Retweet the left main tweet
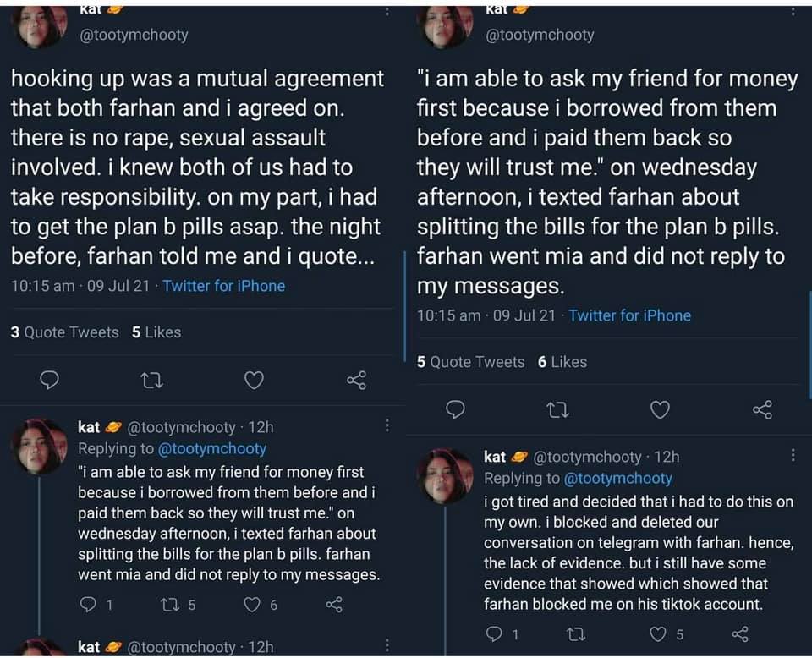The image size is (812, 658). click(152, 381)
